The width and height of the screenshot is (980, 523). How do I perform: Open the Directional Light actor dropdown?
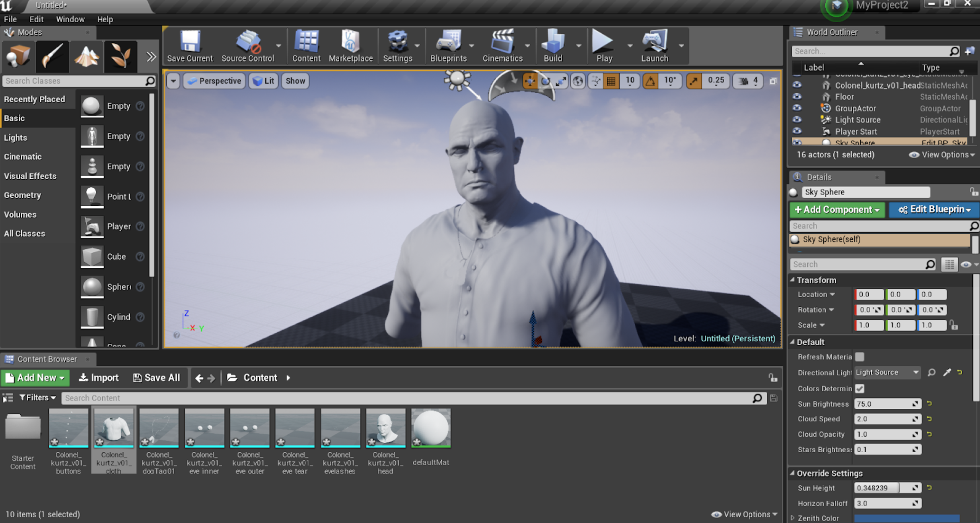coord(887,372)
